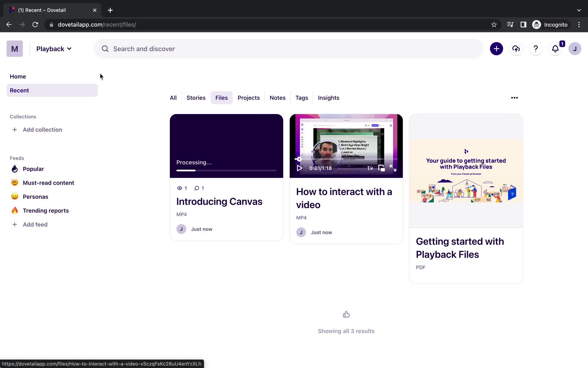The width and height of the screenshot is (588, 368).
Task: Click the search and discover icon
Action: (105, 48)
